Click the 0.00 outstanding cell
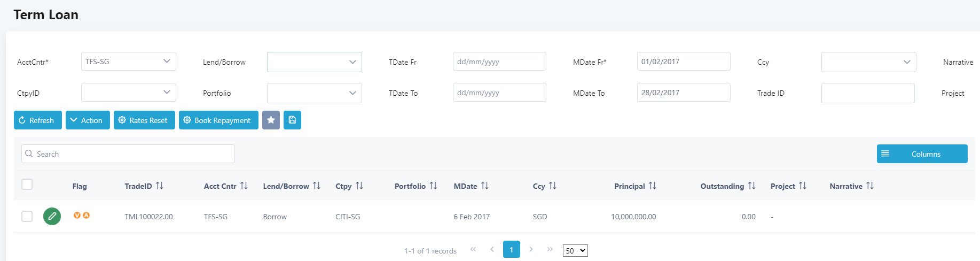 (749, 217)
